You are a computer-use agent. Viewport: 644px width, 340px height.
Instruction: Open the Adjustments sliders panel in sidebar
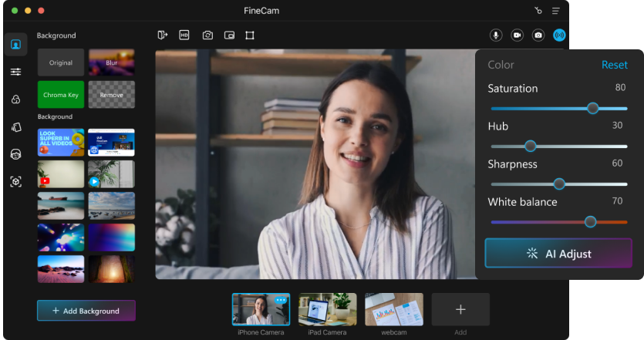pyautogui.click(x=15, y=72)
